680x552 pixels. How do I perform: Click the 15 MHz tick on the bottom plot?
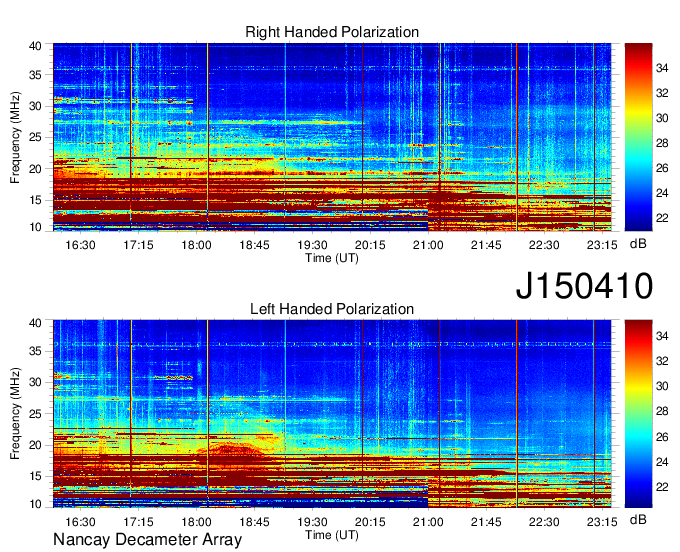(x=35, y=476)
